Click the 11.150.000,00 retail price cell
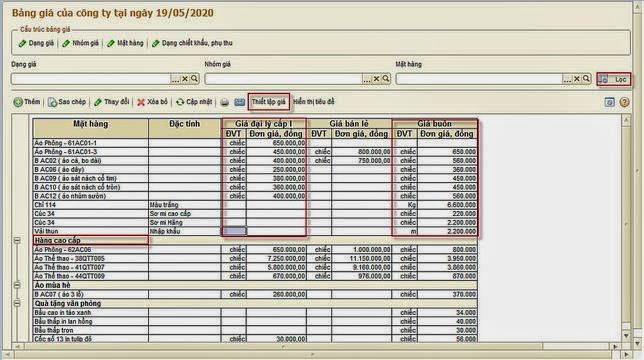The width and height of the screenshot is (644, 360). 361,259
